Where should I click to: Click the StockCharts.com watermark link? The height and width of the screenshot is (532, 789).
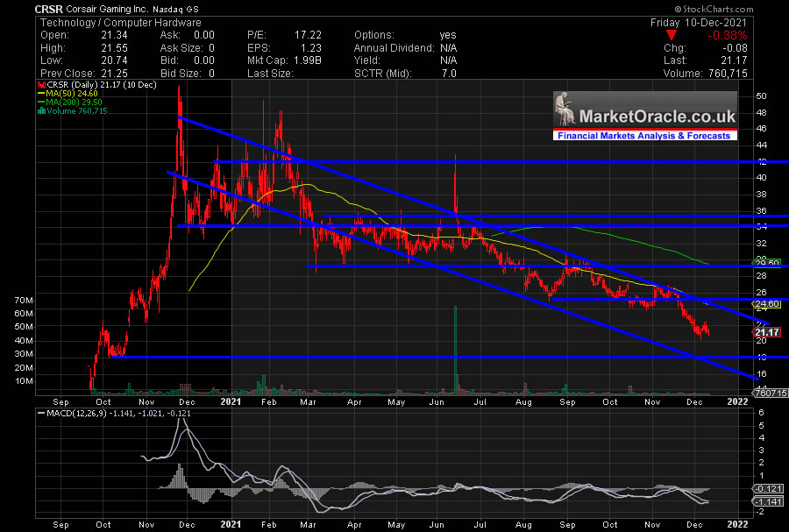748,10
